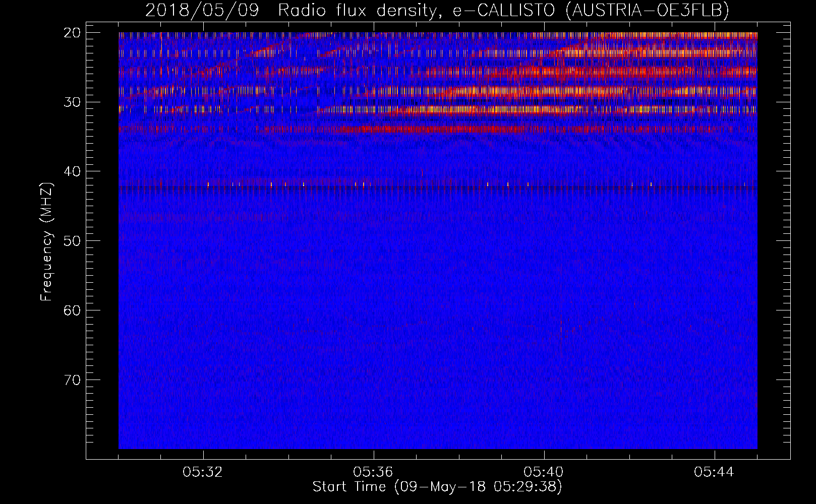The image size is (816, 504).
Task: Click the 50 frequency tick label
Action: click(x=73, y=241)
